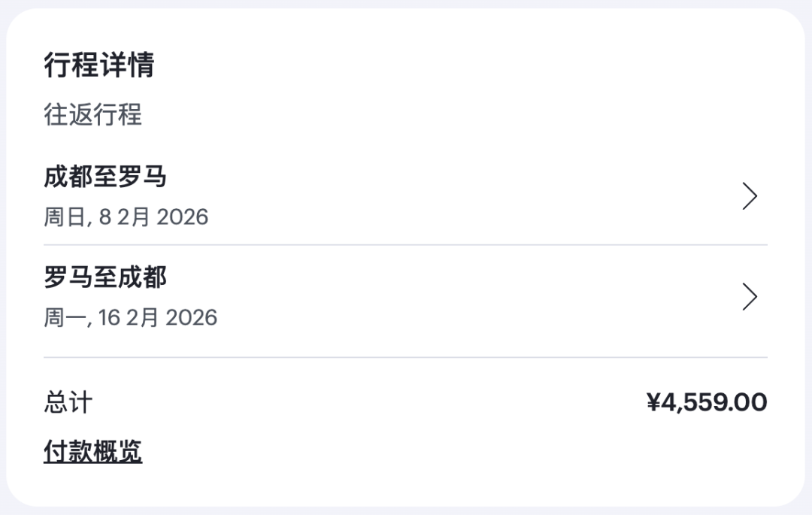Click the date 周日, 8 2月 2026
The image size is (812, 515).
pyautogui.click(x=126, y=217)
